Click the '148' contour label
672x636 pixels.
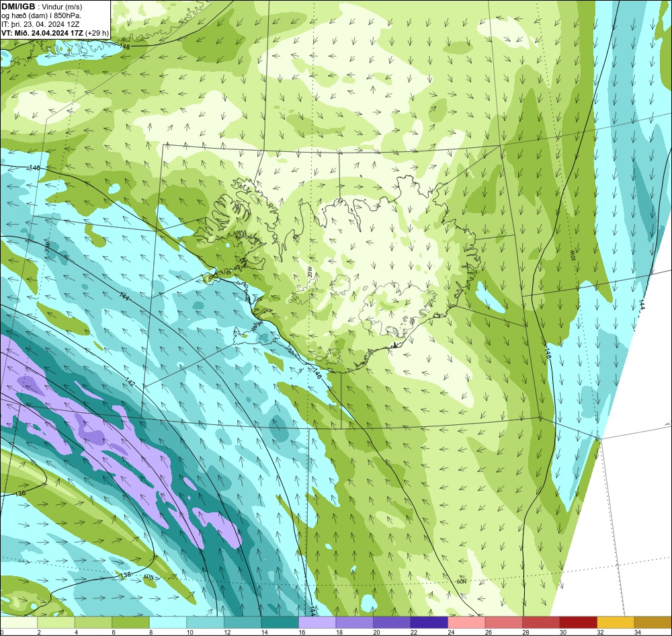pyautogui.click(x=125, y=46)
